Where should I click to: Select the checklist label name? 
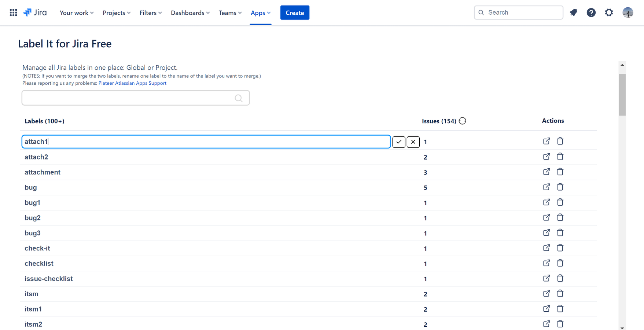[x=39, y=264]
